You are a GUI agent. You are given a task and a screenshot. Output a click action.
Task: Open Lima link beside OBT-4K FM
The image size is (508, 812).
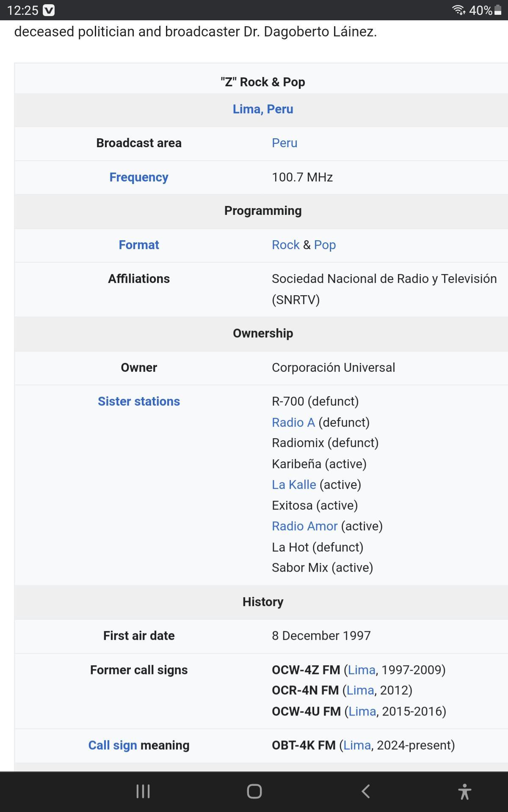(x=357, y=745)
